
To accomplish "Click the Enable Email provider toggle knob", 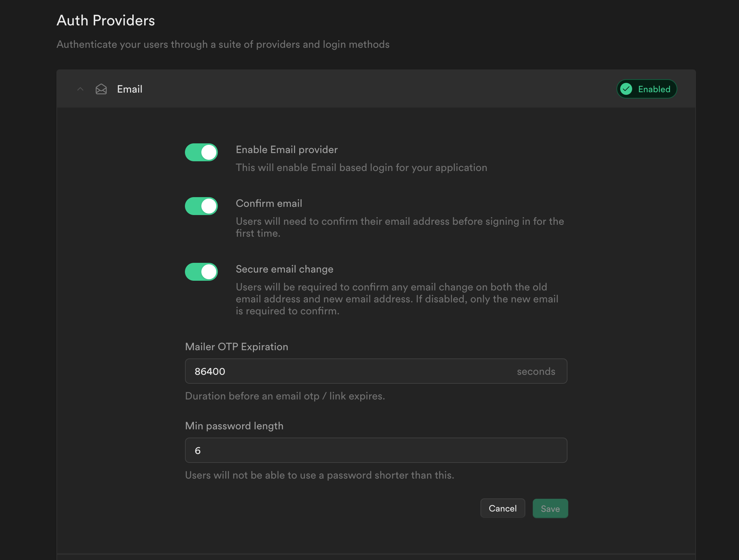I will [x=208, y=152].
